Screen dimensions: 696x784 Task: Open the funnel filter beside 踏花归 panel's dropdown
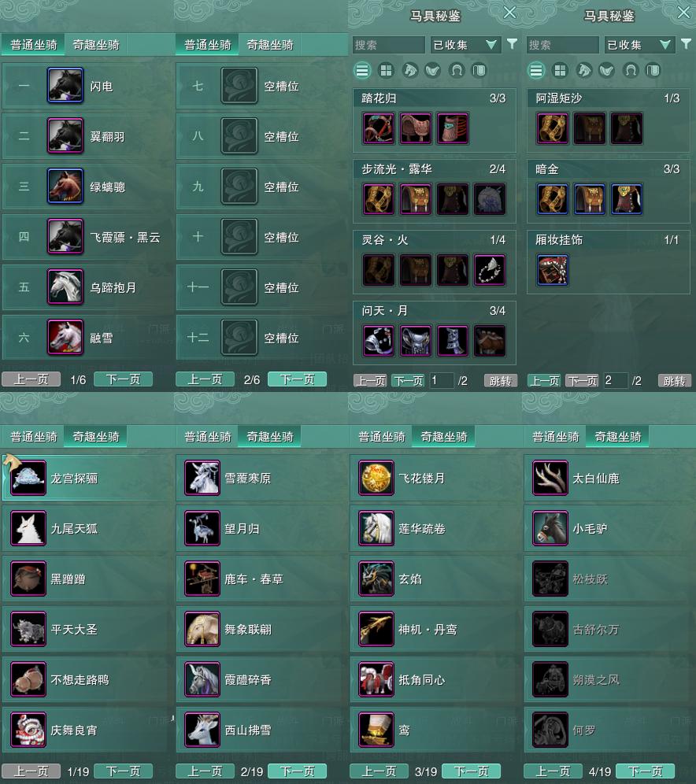click(x=512, y=44)
